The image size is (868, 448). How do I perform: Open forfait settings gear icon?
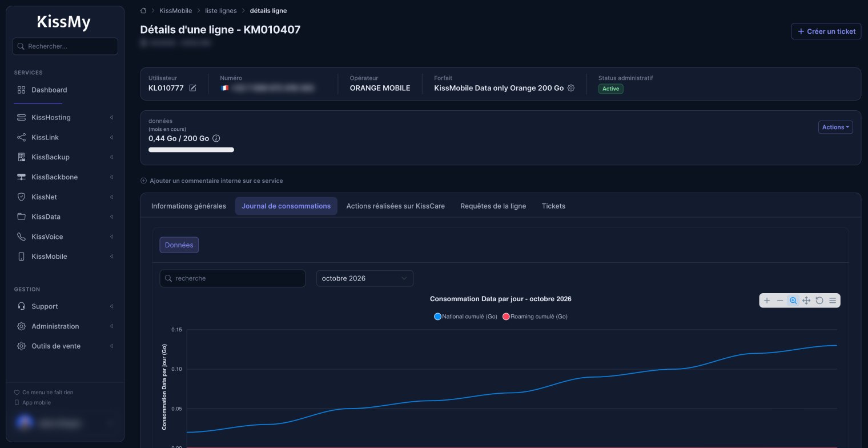570,88
